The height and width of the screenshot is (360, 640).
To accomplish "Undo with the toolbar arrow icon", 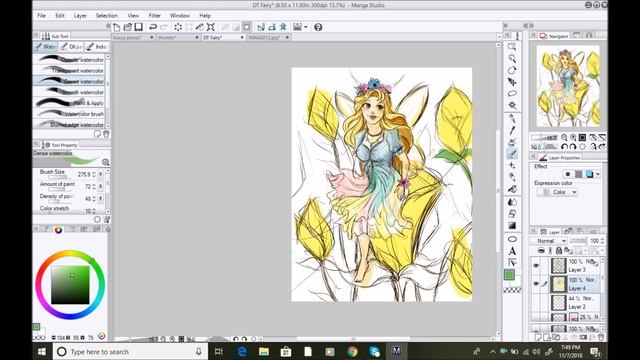I will point(153,27).
